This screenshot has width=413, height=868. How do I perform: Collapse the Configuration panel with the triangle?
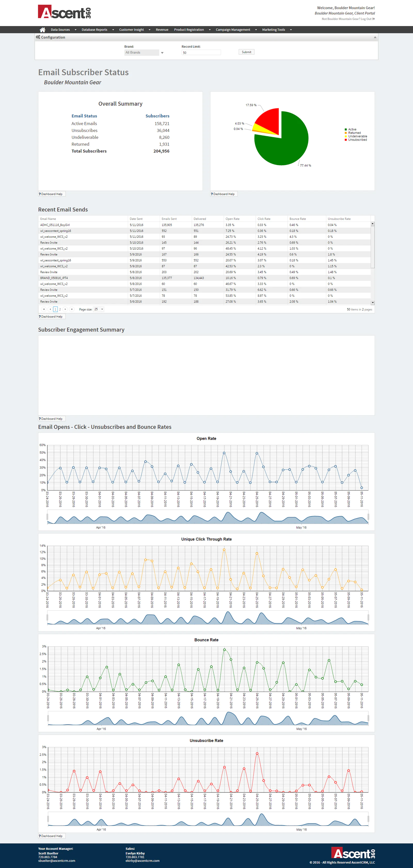[375, 37]
